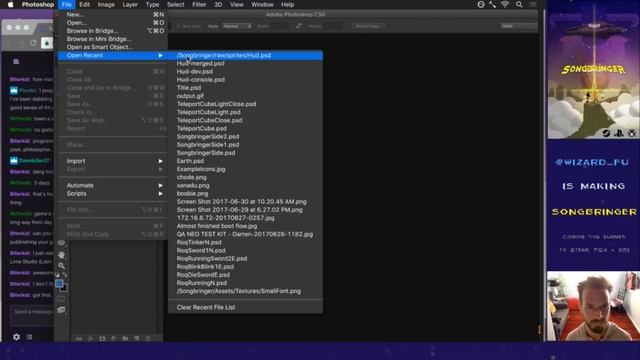Open the Apple menu
Image resolution: width=640 pixels, height=360 pixels.
[x=11, y=4]
